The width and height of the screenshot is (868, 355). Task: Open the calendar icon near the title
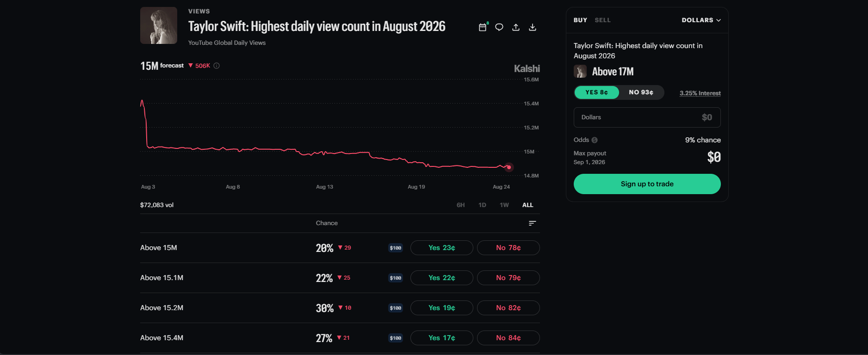[483, 27]
